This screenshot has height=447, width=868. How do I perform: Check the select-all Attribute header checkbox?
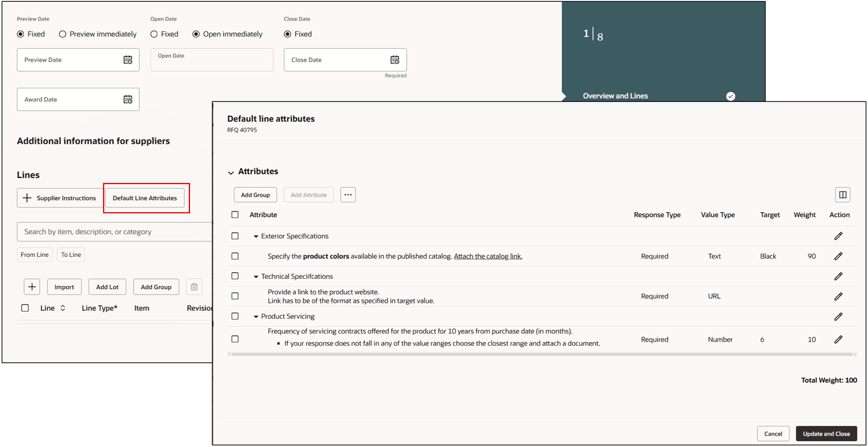235,215
